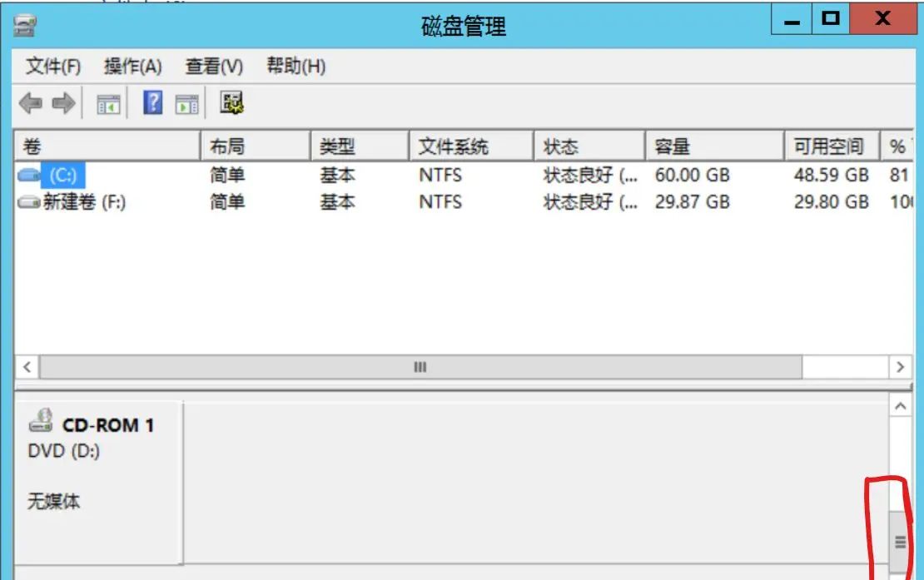Close the Disk Management window

(x=883, y=19)
